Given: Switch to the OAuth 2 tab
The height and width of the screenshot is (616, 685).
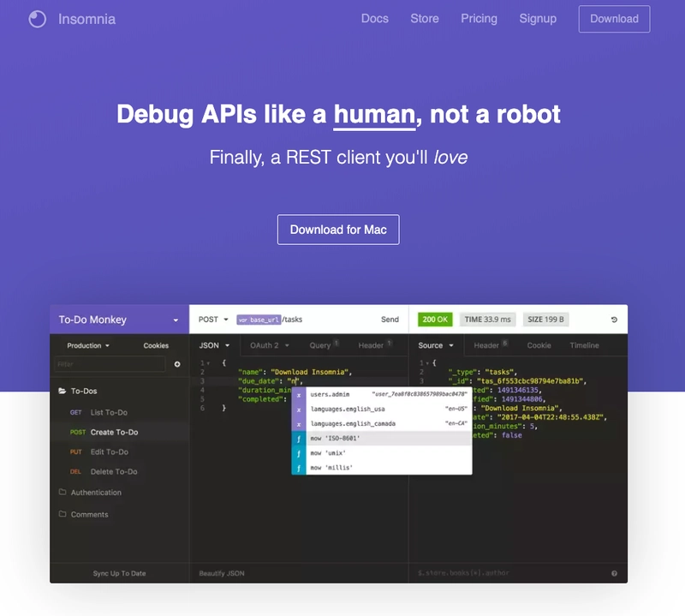Looking at the screenshot, I should [x=269, y=345].
